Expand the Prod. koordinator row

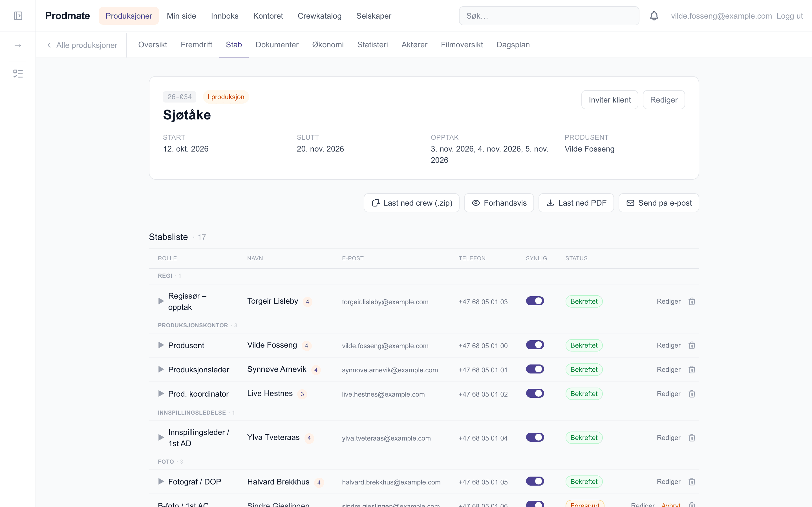161,393
